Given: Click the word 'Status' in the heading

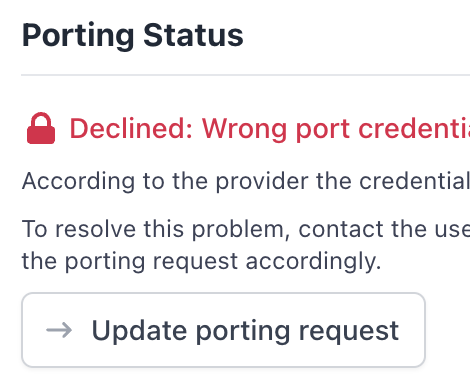Looking at the screenshot, I should pos(193,35).
